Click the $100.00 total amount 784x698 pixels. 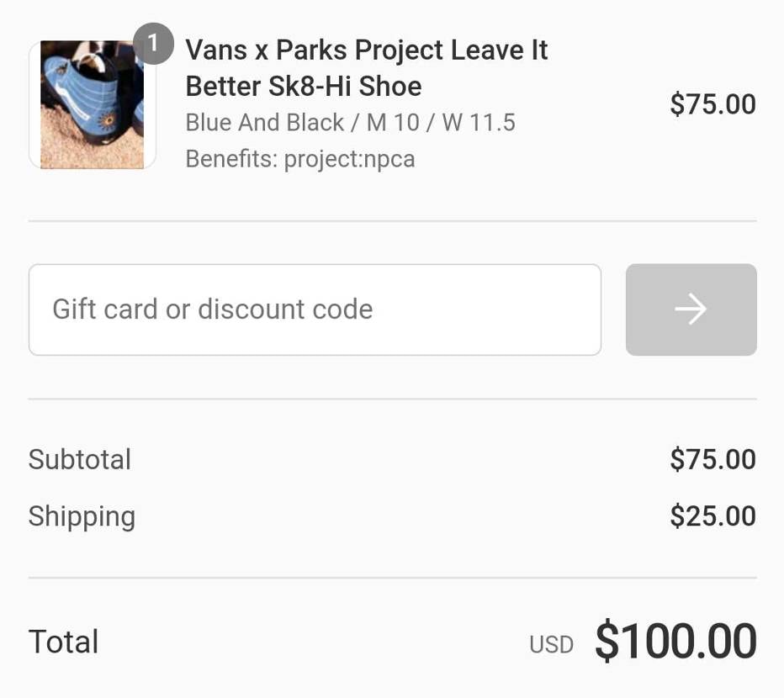(x=675, y=641)
